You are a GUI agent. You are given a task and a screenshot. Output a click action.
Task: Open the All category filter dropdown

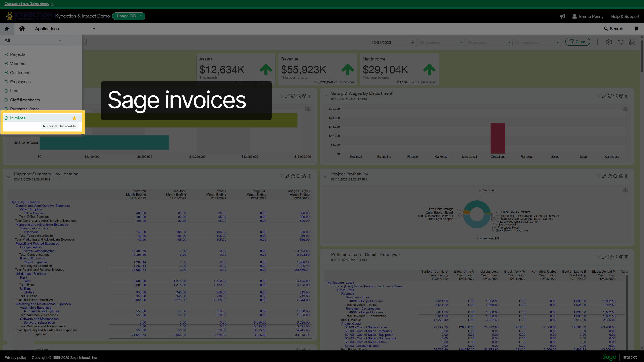[33, 40]
